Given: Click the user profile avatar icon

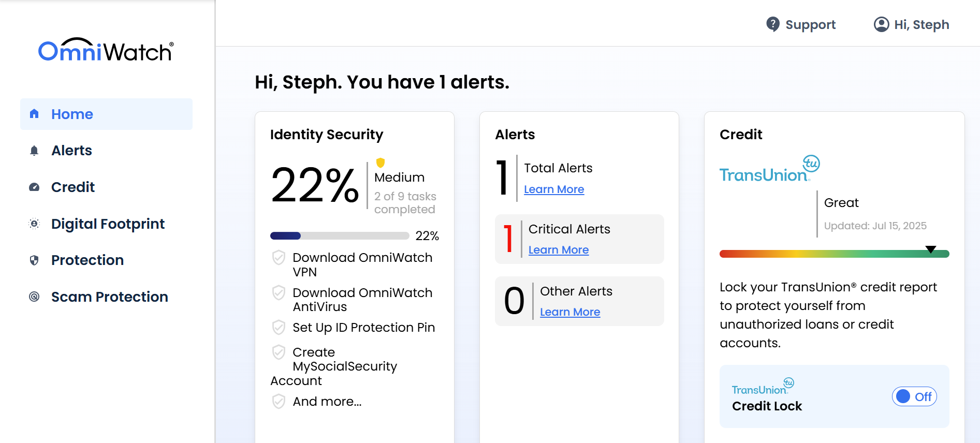Looking at the screenshot, I should [x=881, y=24].
